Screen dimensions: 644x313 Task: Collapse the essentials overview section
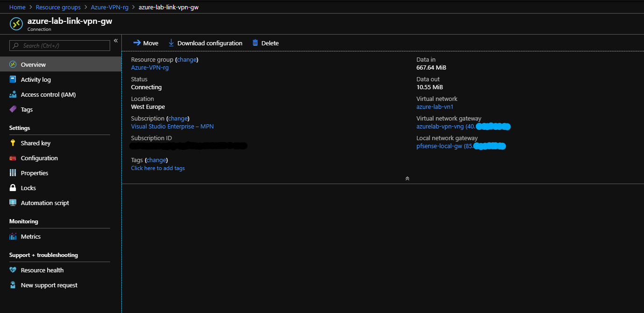(406, 178)
